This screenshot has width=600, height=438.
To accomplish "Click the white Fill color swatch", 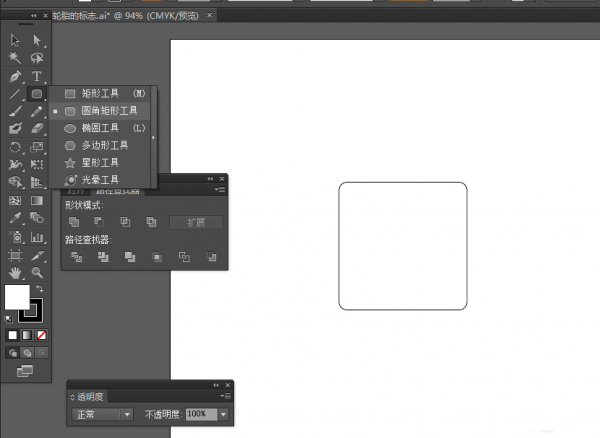I will pyautogui.click(x=17, y=297).
